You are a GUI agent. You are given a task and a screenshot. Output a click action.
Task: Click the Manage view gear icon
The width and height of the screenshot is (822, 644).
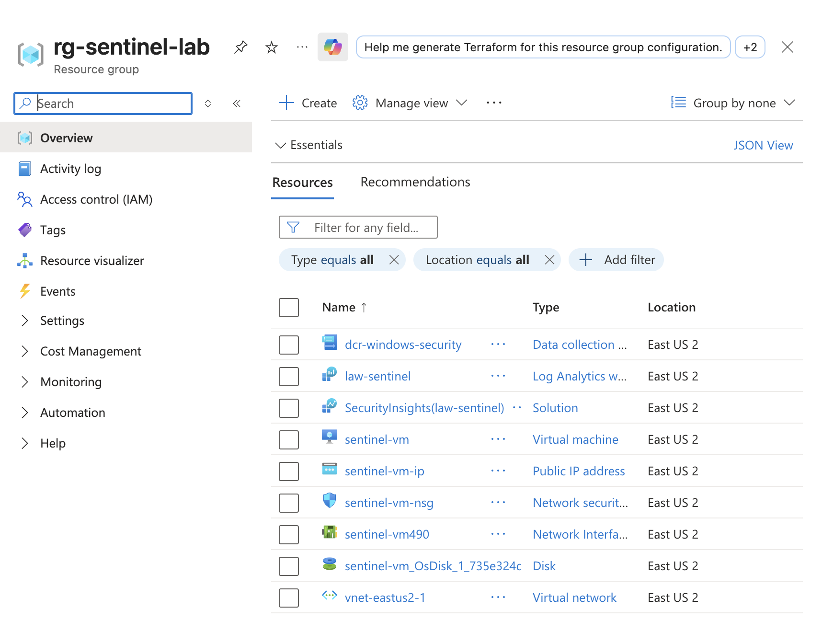(x=360, y=103)
